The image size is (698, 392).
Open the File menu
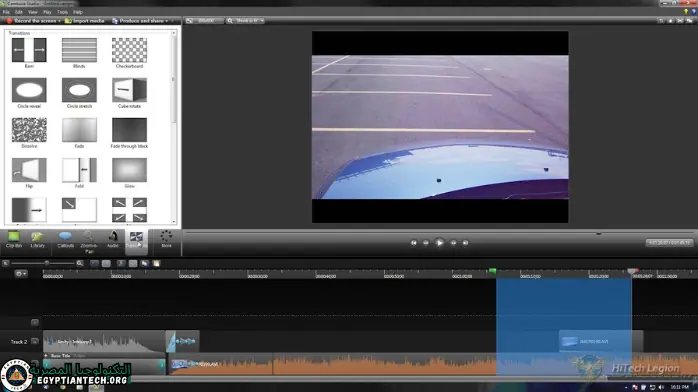(6, 12)
